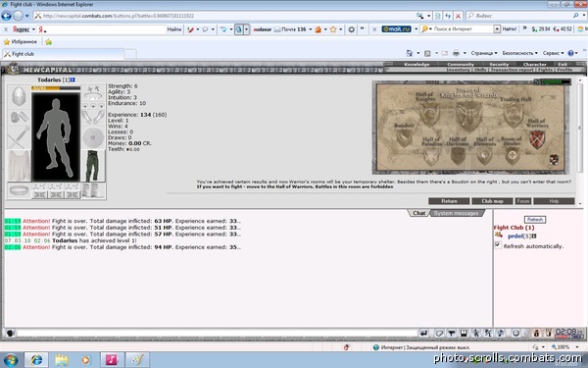The image size is (588, 368).
Task: Click the earrings equipment slot
Action: point(93,88)
